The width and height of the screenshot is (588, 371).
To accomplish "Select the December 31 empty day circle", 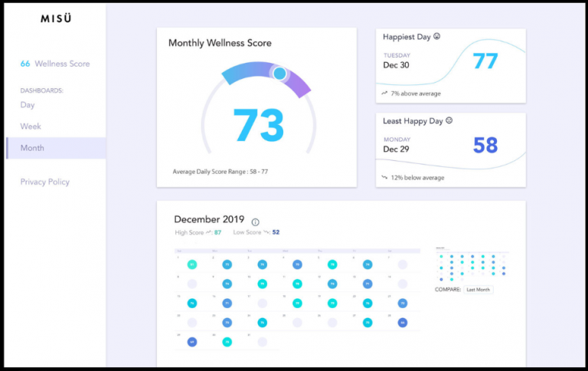I will tap(263, 342).
